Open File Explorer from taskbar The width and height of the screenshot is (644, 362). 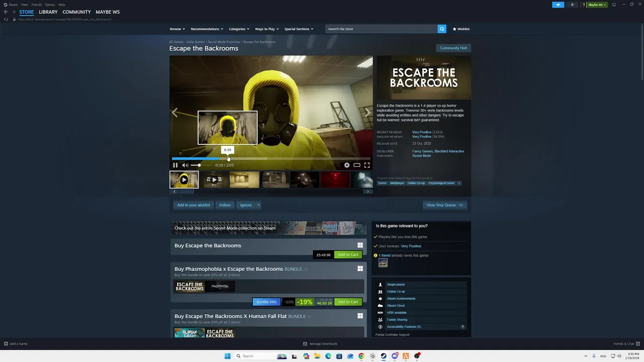317,356
